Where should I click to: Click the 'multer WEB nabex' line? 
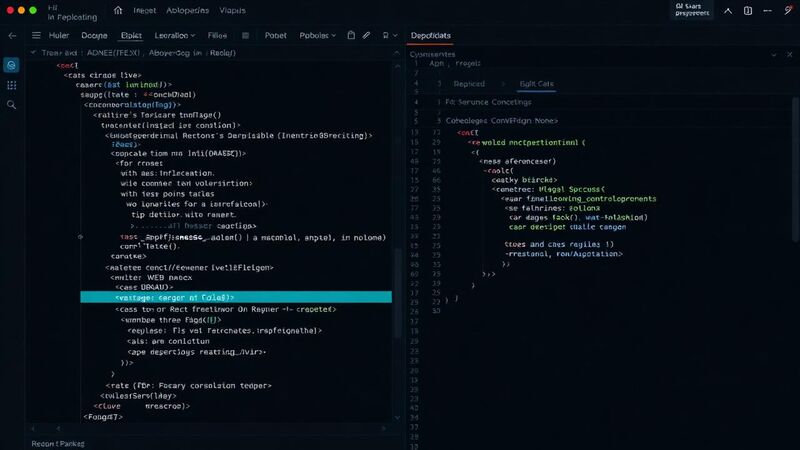click(151, 278)
